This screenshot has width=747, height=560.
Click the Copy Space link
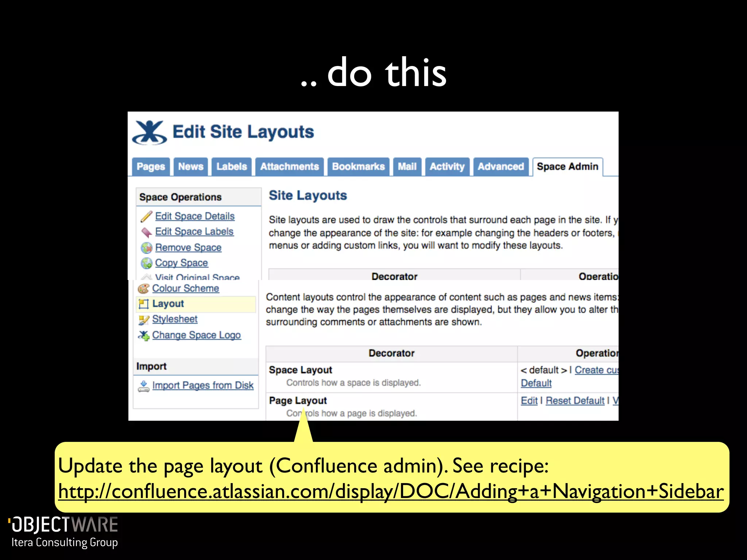pos(181,263)
